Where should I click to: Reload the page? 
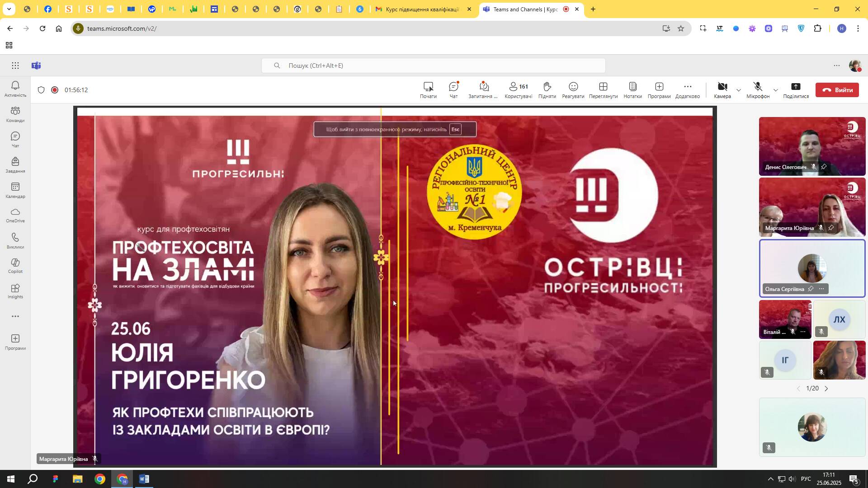[42, 28]
